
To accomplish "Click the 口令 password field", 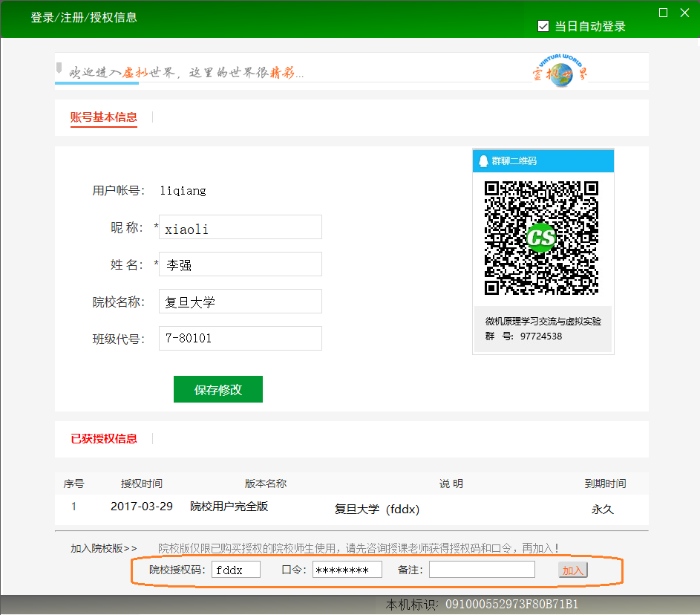I will click(x=347, y=570).
